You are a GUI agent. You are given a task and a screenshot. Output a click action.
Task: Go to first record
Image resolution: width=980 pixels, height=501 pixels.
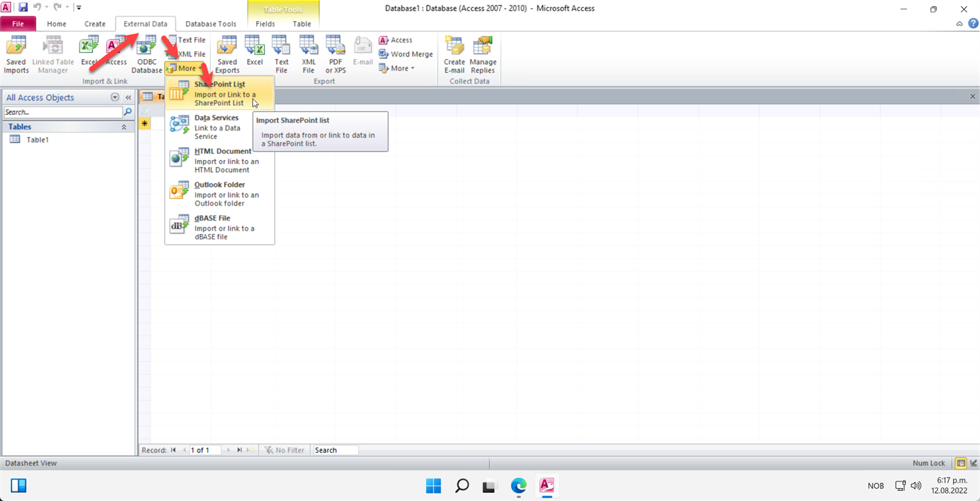pos(174,450)
